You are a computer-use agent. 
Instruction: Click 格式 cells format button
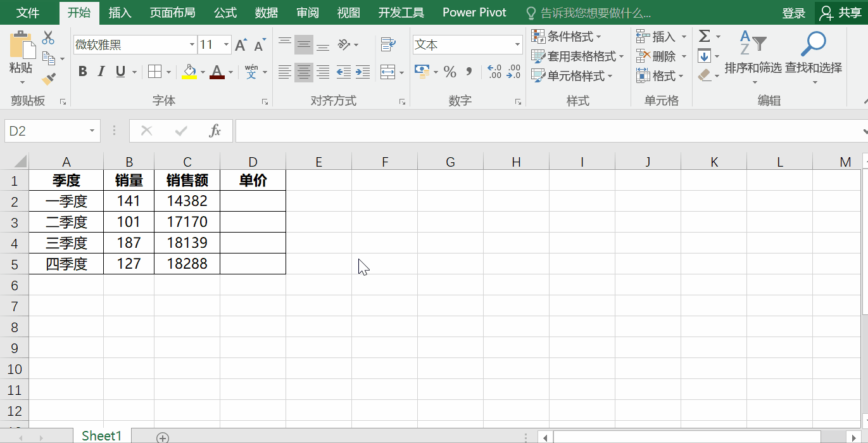pyautogui.click(x=660, y=76)
